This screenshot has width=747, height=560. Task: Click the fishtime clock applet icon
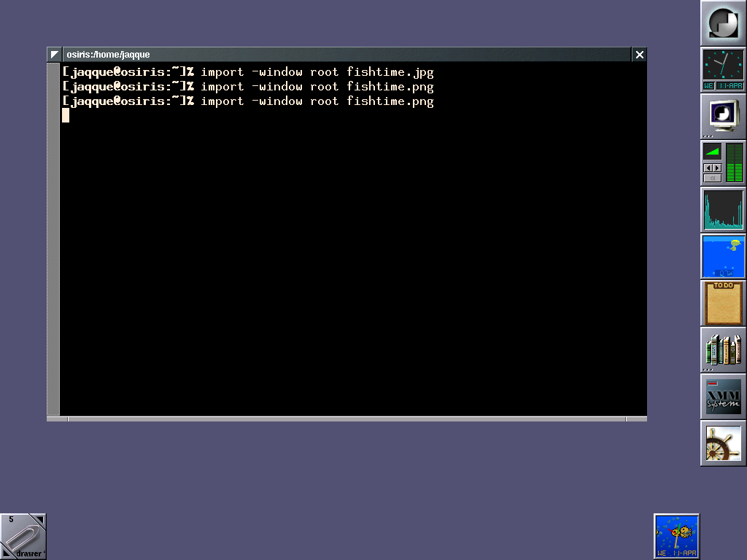coord(676,537)
